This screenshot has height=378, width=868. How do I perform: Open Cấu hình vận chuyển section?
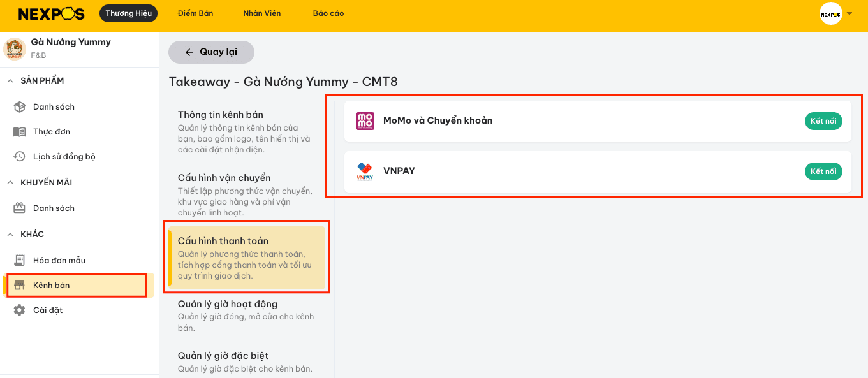(247, 194)
